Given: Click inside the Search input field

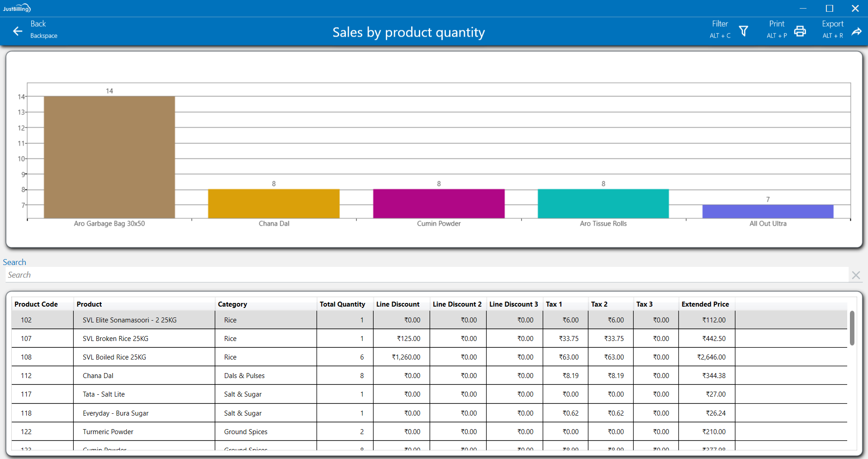Looking at the screenshot, I should tap(425, 275).
